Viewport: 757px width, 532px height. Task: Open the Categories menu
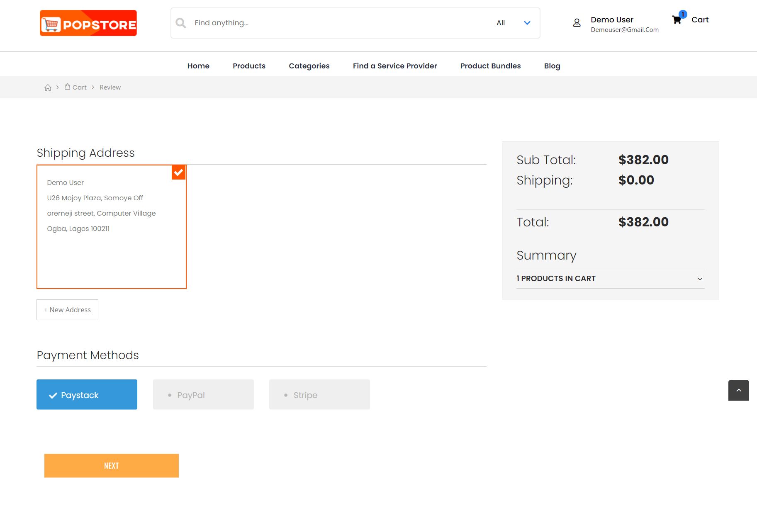pos(309,66)
